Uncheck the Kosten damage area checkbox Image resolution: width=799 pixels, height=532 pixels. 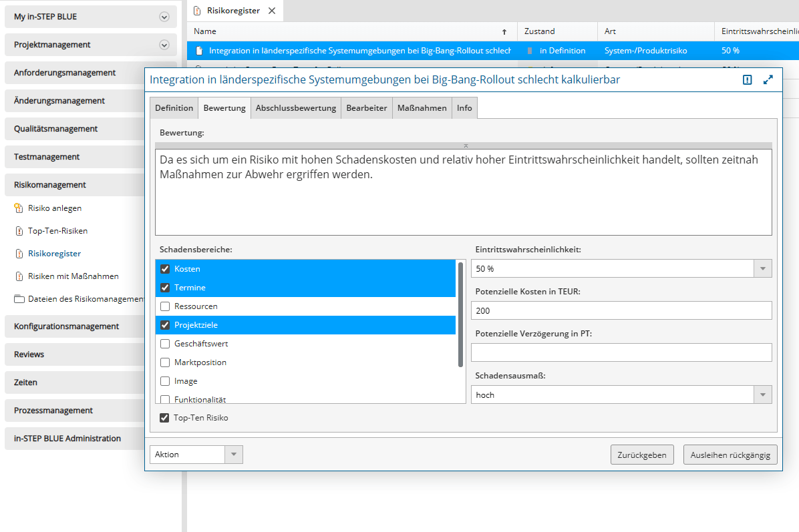[x=165, y=269]
